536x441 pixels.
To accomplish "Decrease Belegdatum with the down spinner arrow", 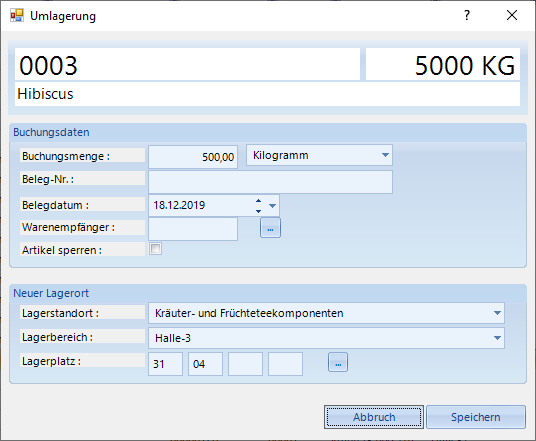I will [258, 211].
